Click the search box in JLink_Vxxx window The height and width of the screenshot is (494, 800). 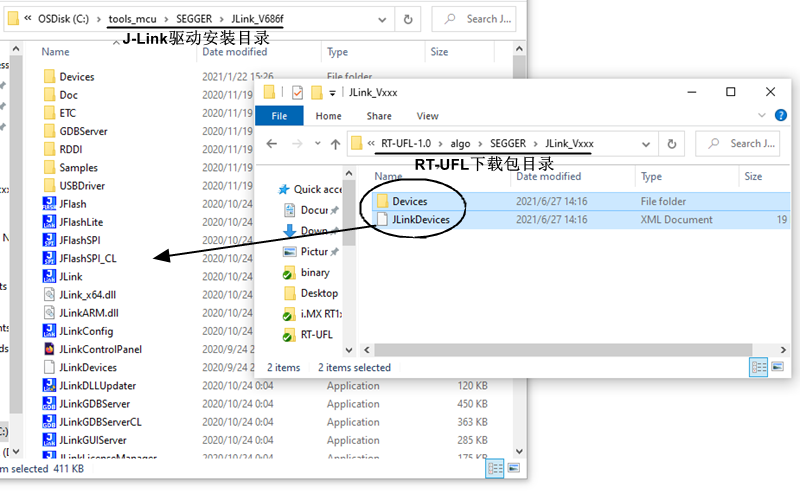point(738,144)
